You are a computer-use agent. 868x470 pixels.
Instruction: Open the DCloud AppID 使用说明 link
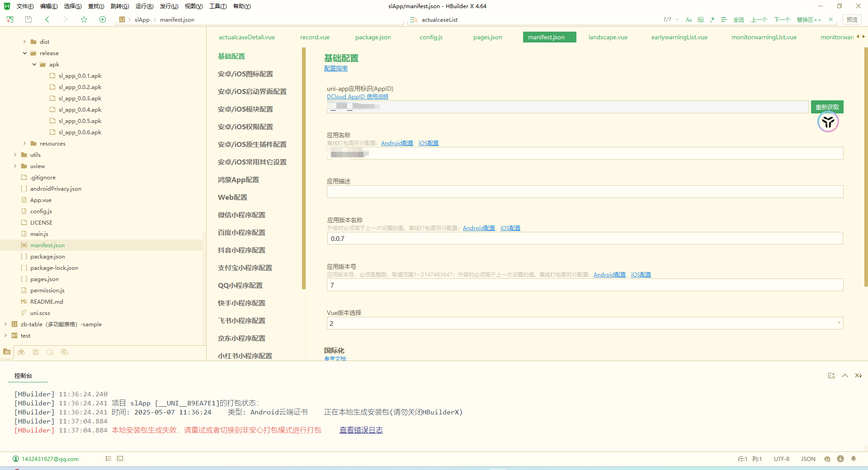358,96
